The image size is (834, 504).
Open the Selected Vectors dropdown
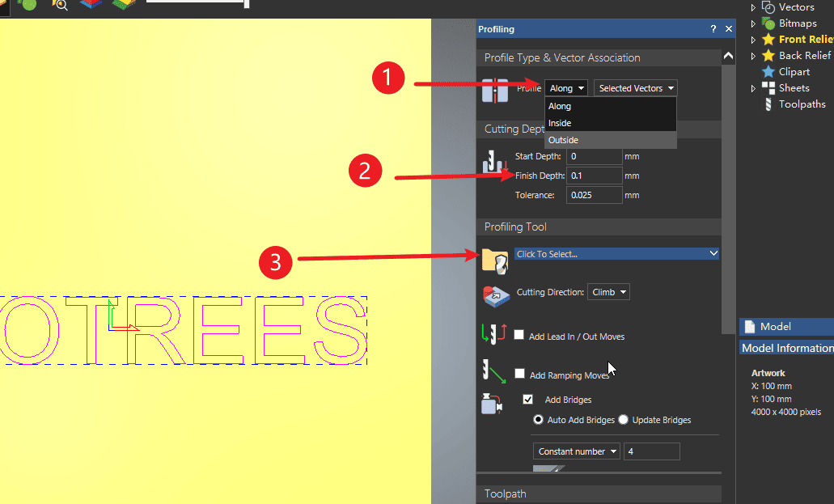[636, 88]
